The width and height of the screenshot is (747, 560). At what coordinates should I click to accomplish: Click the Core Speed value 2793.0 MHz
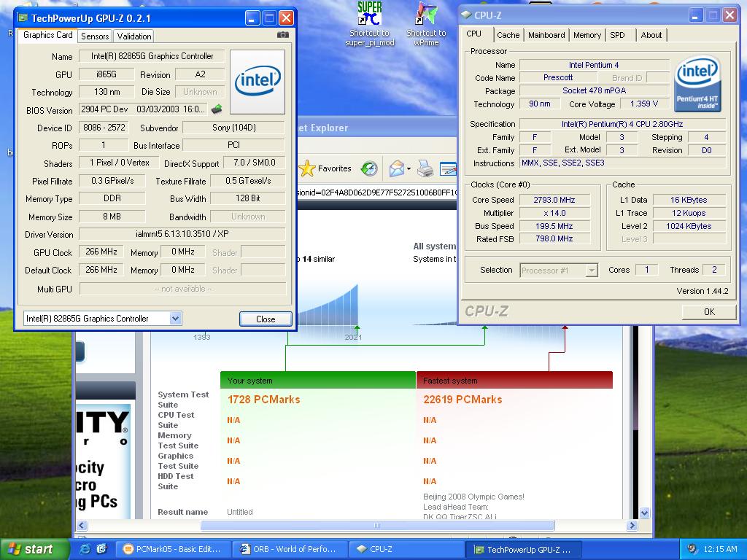tap(554, 200)
